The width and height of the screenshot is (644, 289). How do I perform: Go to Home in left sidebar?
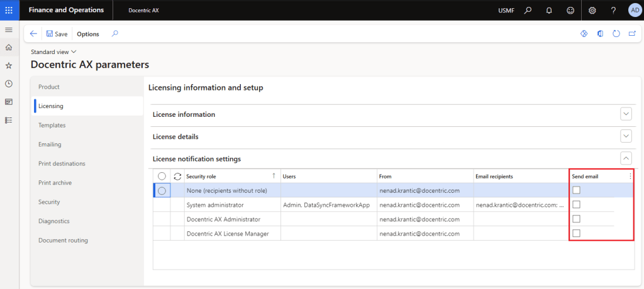pyautogui.click(x=9, y=48)
